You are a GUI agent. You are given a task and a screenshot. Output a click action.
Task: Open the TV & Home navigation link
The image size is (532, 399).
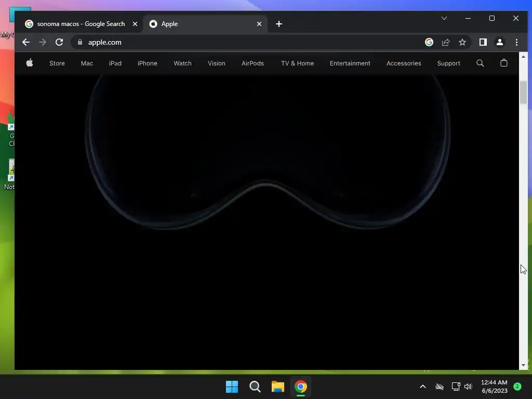(297, 63)
